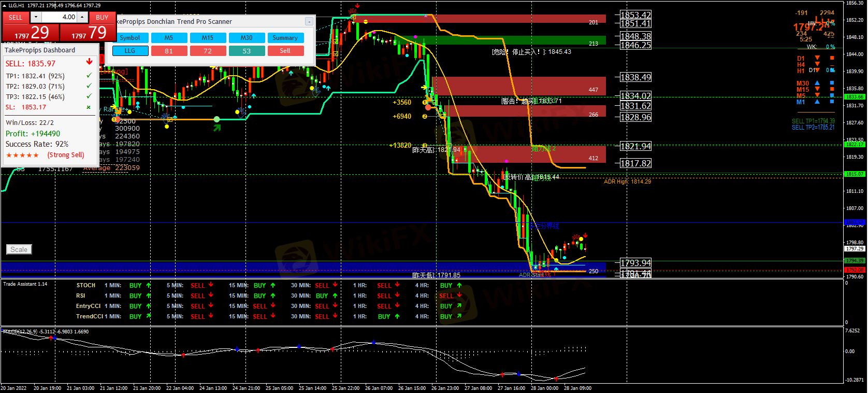Select the M5 column header in scanner

[169, 38]
